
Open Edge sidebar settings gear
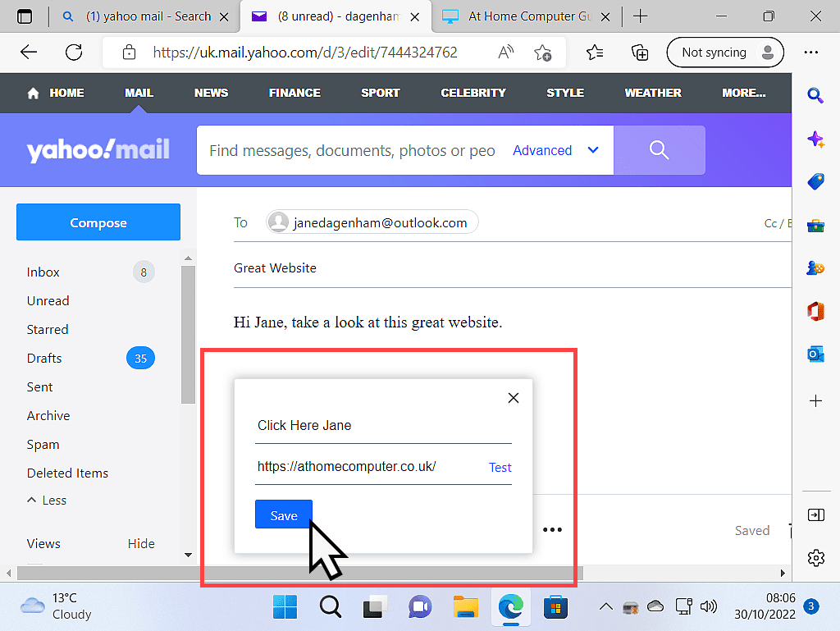[815, 558]
